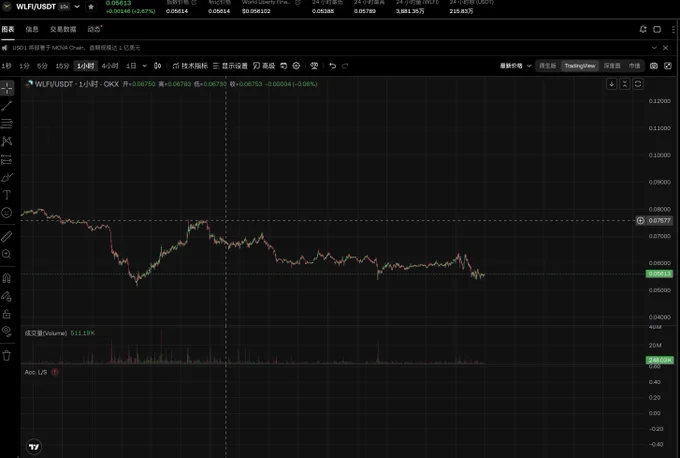Screen dimensions: 680x458
Task: Select the Text annotation tool
Action: [7, 195]
